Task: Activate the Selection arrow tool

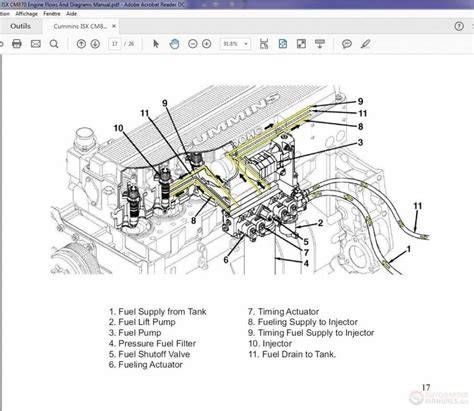Action: click(156, 44)
